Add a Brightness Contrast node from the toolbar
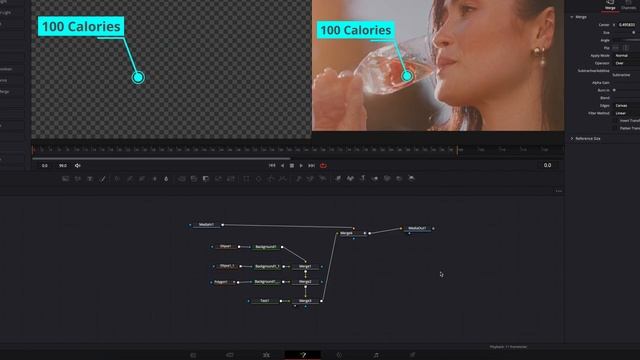The image size is (640, 360). tap(154, 179)
